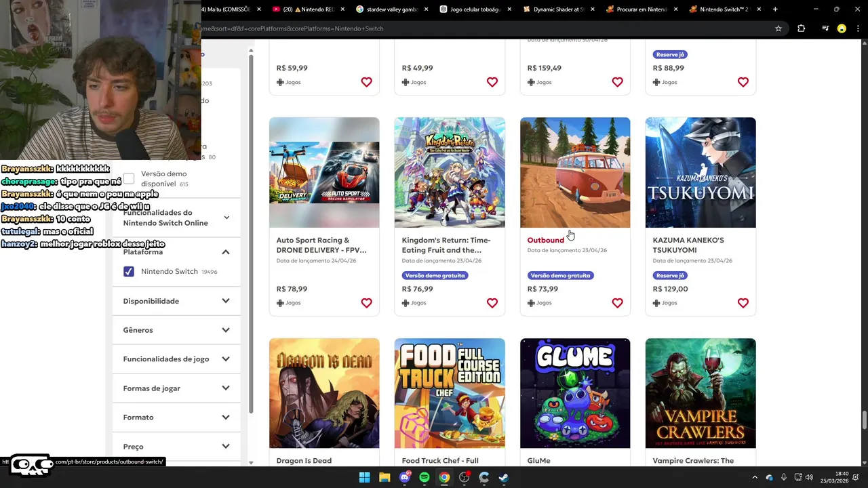Viewport: 868px width, 488px height.
Task: Expand the Preço filter section
Action: pyautogui.click(x=176, y=447)
